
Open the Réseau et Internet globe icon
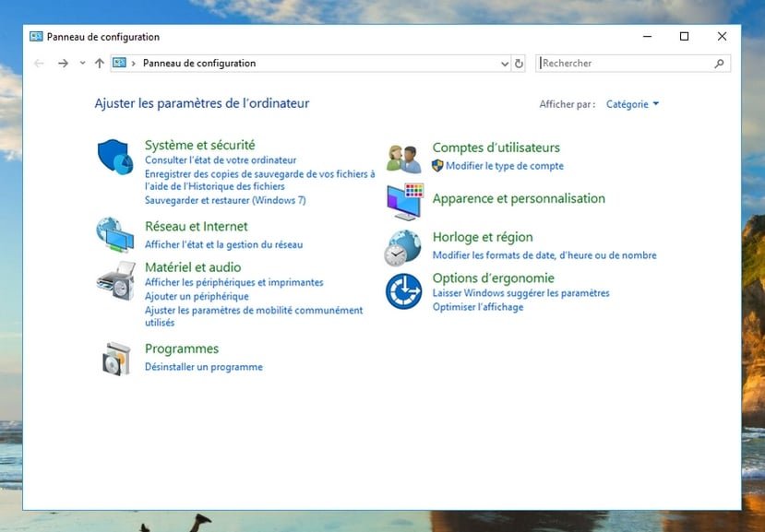click(x=115, y=234)
